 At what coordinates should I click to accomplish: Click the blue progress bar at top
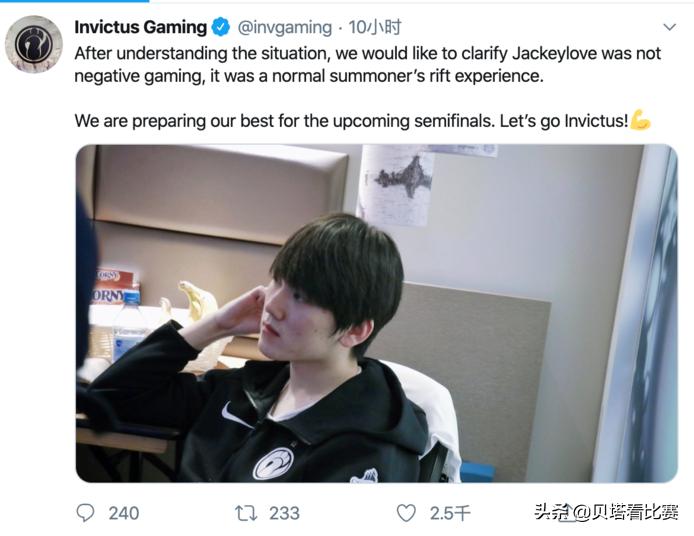[x=74, y=1]
